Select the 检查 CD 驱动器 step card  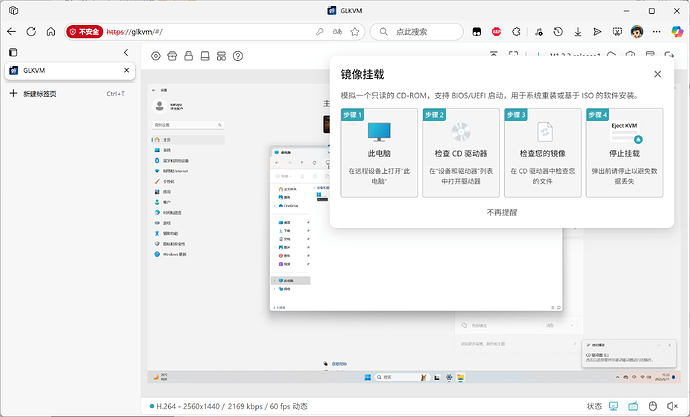click(x=461, y=152)
